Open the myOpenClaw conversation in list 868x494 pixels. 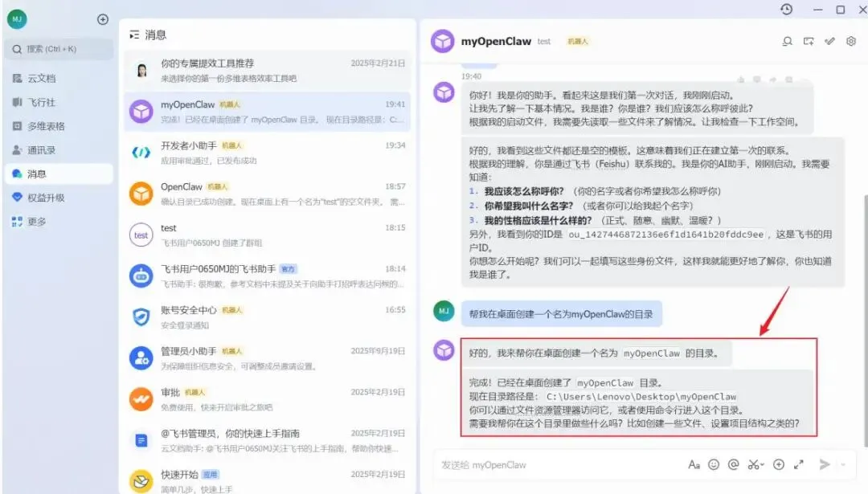[268, 112]
